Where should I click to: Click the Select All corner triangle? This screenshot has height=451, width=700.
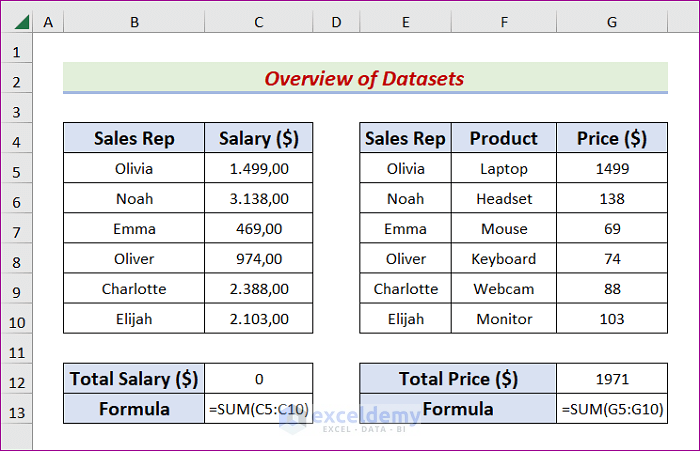[20, 20]
